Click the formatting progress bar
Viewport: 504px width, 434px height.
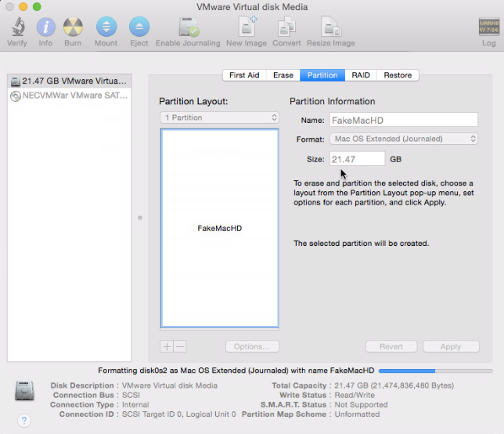(436, 371)
